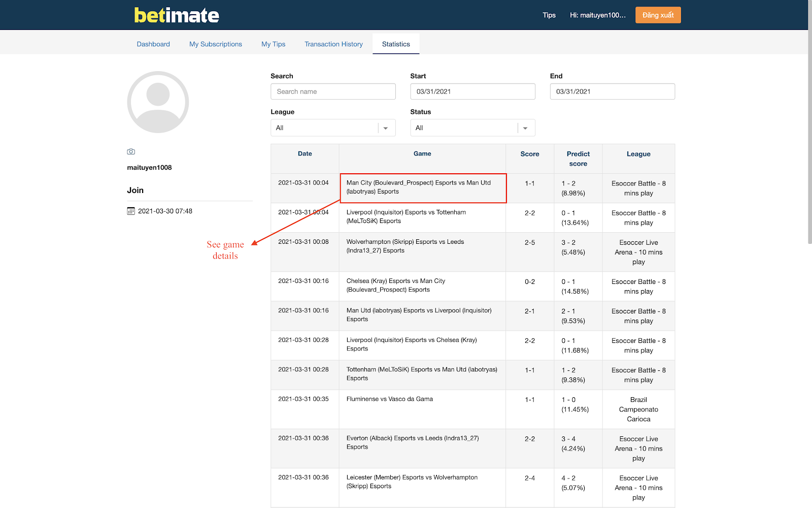Focus the Search name input field
Screen dimensions: 812x508
click(x=333, y=91)
